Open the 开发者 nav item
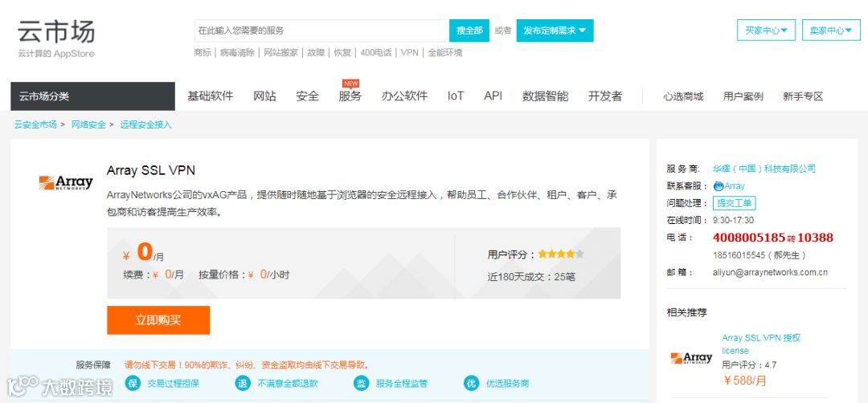 click(x=605, y=96)
